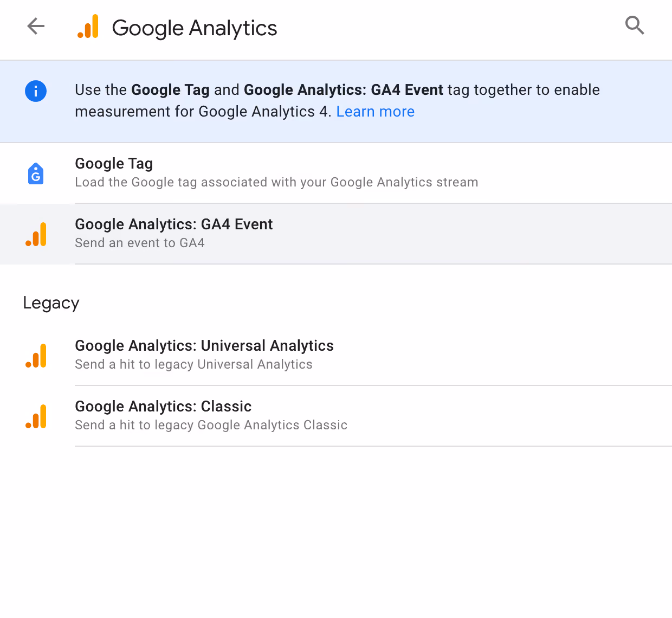Choose the Google Tag tag type

tap(336, 173)
